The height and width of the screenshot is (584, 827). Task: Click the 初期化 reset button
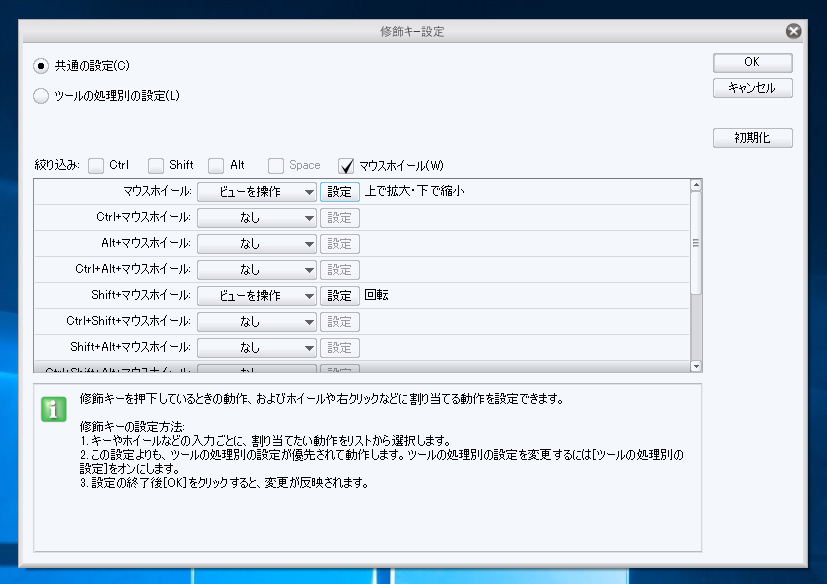(x=753, y=138)
